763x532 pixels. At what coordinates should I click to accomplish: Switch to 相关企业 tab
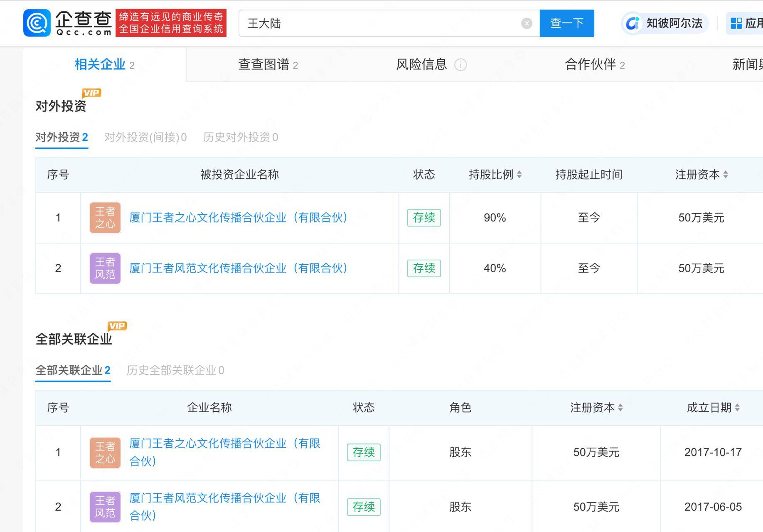coord(105,64)
